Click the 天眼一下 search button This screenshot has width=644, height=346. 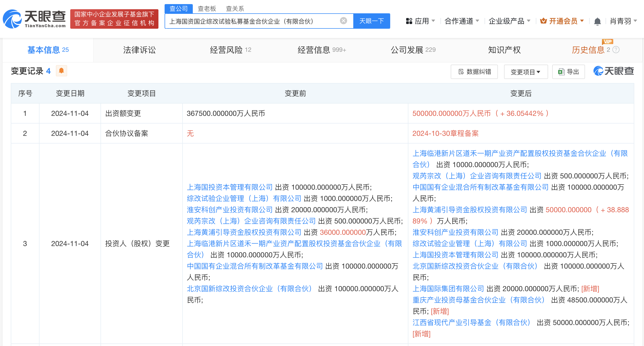[x=372, y=21]
